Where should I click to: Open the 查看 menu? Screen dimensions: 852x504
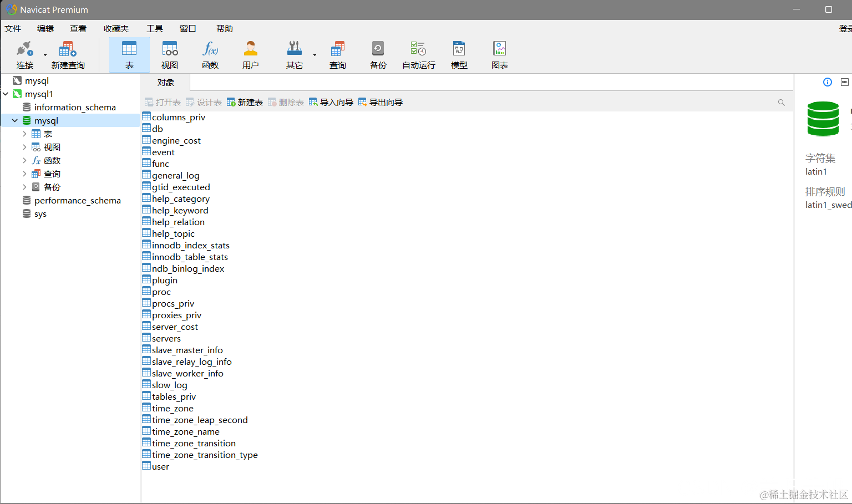click(x=78, y=29)
